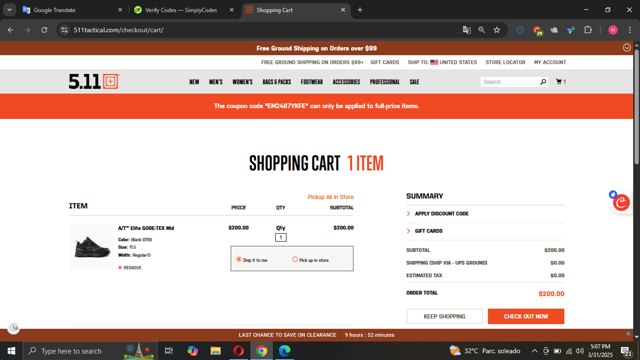View site information icon beside the URL
The width and height of the screenshot is (640, 360).
tap(64, 30)
